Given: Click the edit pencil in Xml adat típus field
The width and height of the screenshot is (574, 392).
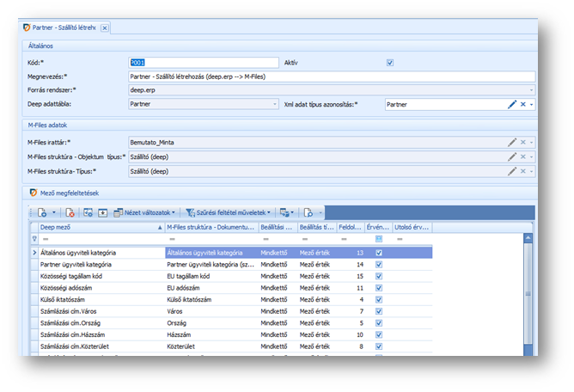Looking at the screenshot, I should [x=512, y=104].
